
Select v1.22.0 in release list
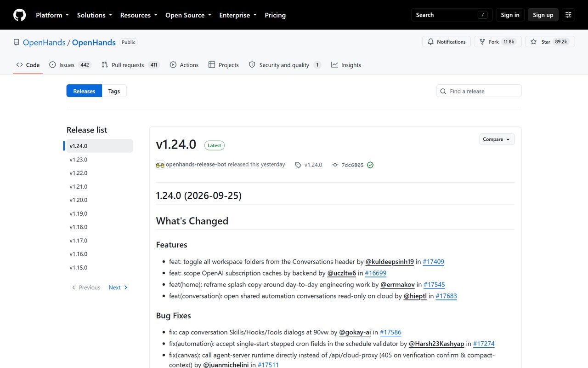[100, 173]
